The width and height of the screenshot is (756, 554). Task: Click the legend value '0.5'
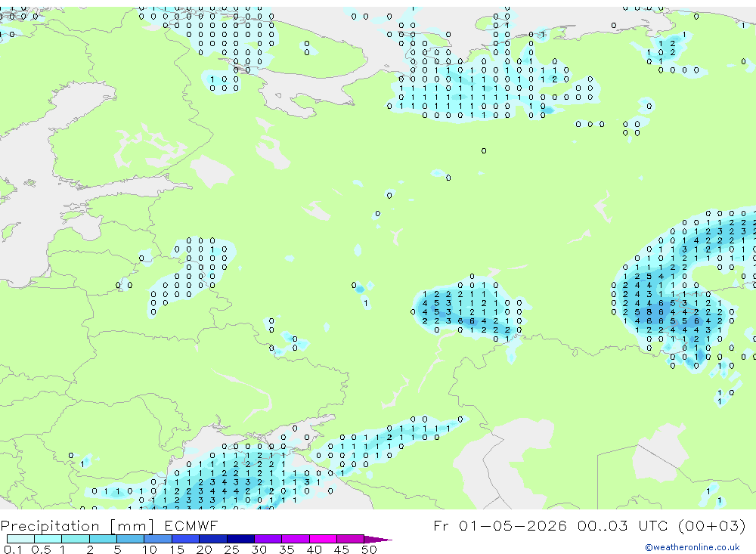click(41, 549)
